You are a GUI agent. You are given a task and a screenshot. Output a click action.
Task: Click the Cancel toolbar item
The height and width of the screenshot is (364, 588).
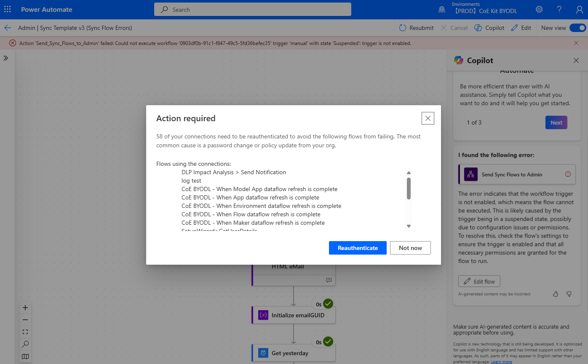(454, 28)
